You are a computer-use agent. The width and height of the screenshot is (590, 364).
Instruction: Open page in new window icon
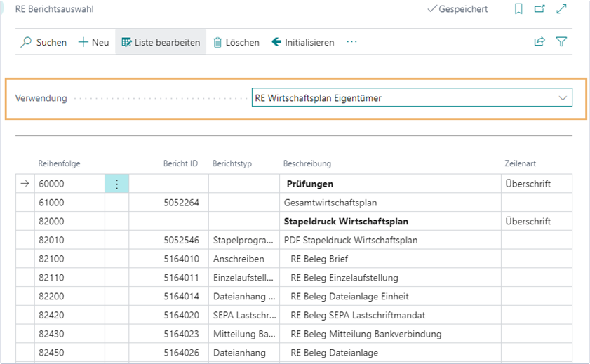tap(539, 9)
